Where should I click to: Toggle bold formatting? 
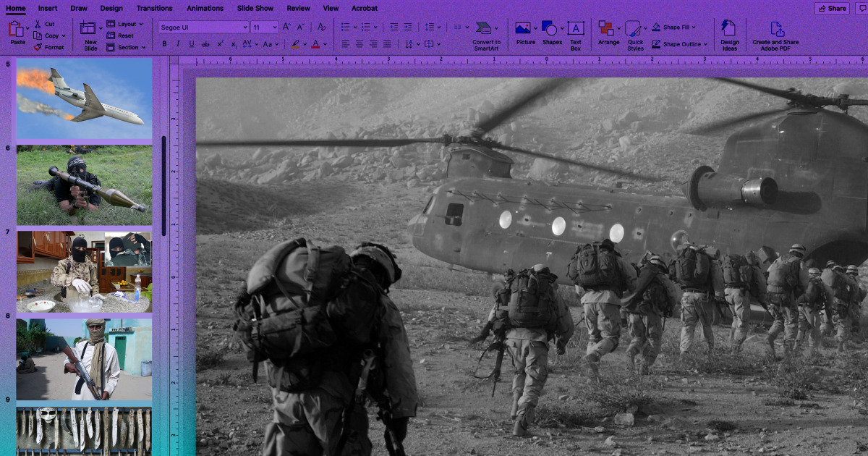pyautogui.click(x=164, y=44)
